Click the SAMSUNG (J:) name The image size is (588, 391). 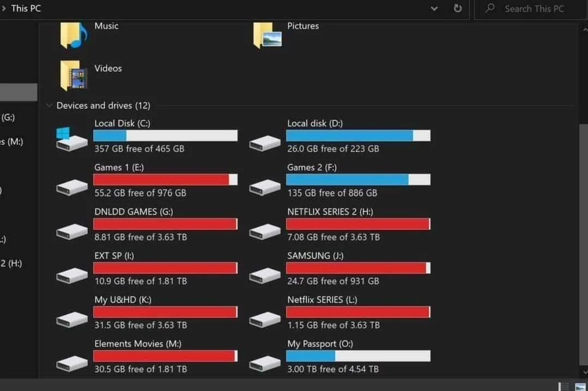coord(316,255)
